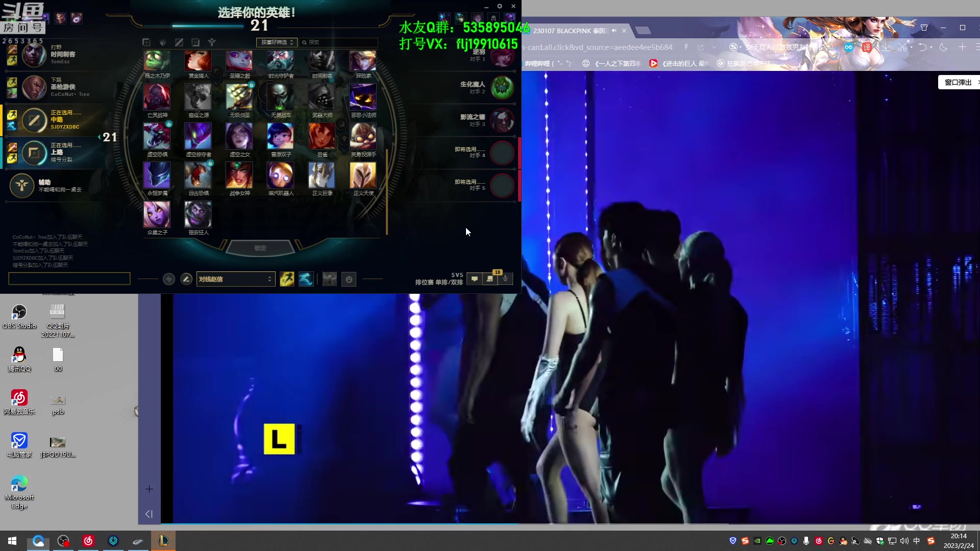Open the chat bubble button

click(475, 279)
